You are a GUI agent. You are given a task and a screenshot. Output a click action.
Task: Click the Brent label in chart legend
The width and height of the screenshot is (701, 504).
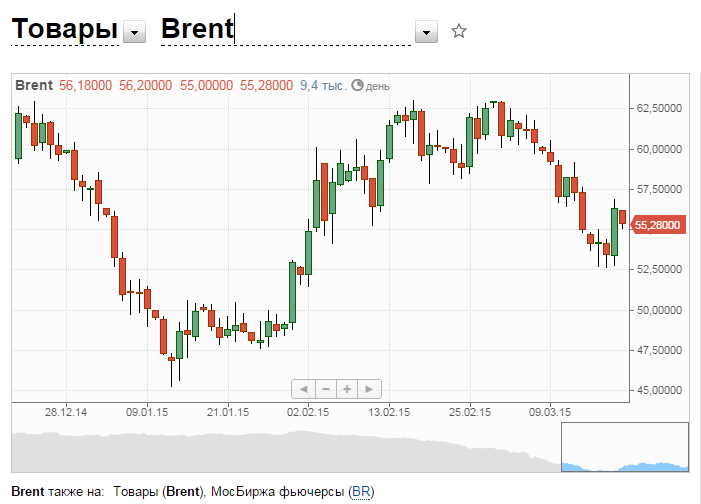pos(34,85)
